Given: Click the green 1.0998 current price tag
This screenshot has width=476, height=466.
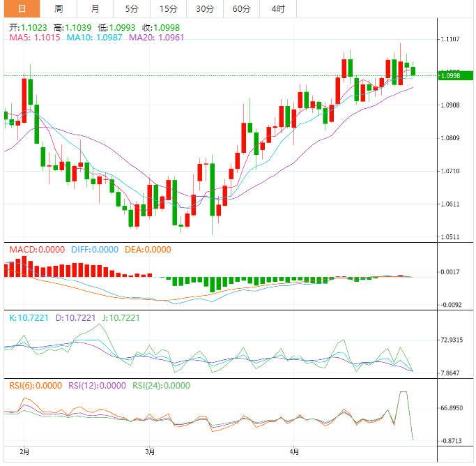Looking at the screenshot, I should [x=453, y=75].
